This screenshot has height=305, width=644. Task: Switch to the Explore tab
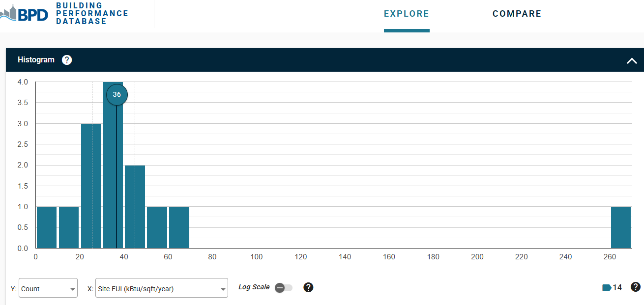[407, 14]
